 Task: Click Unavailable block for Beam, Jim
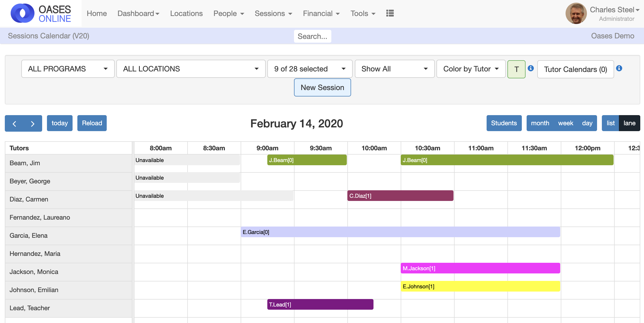187,160
